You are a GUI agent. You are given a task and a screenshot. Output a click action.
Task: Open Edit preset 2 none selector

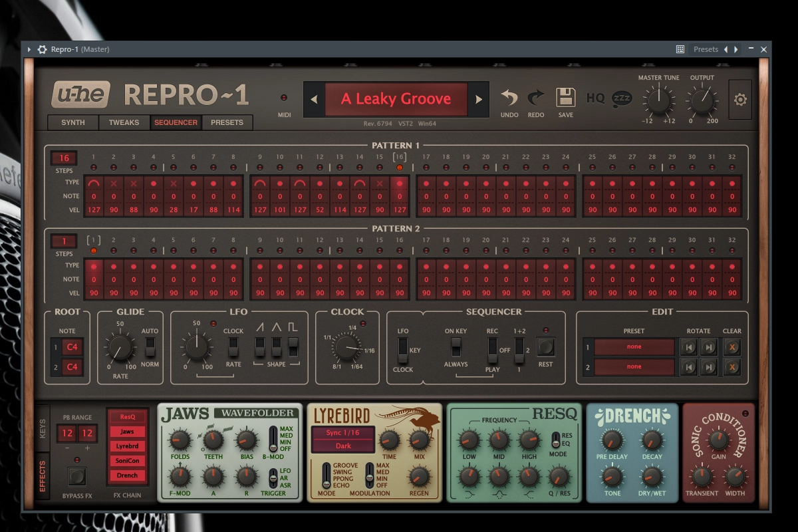click(x=634, y=367)
